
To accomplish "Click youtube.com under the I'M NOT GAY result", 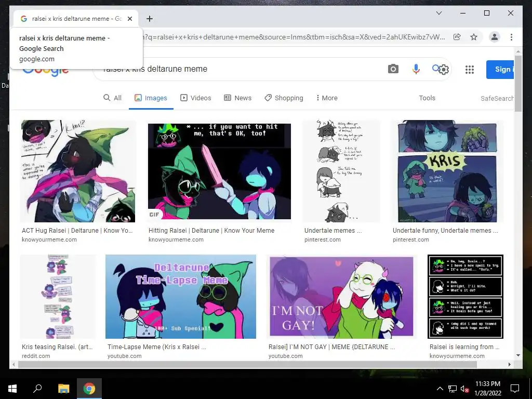I will pyautogui.click(x=285, y=356).
